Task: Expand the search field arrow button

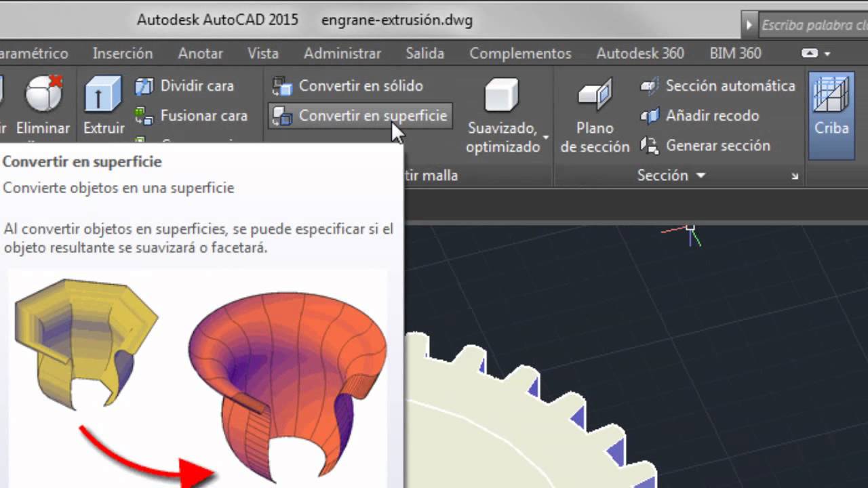Action: tap(749, 25)
